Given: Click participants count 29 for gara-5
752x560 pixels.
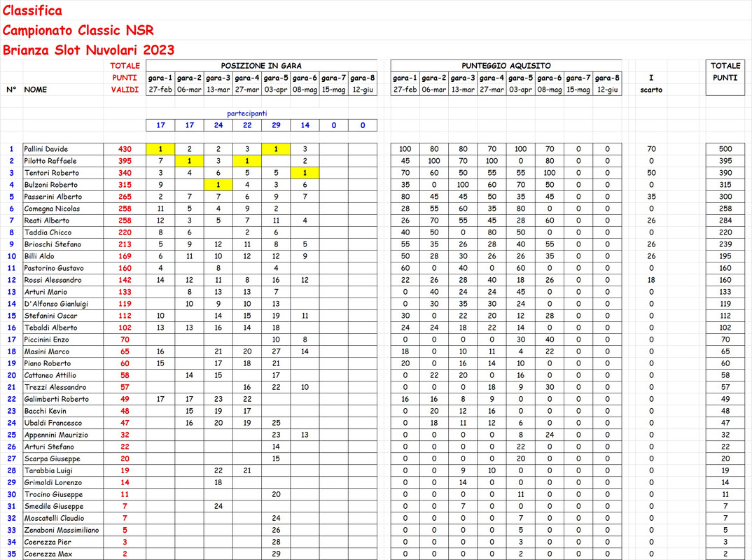Looking at the screenshot, I should [x=276, y=125].
